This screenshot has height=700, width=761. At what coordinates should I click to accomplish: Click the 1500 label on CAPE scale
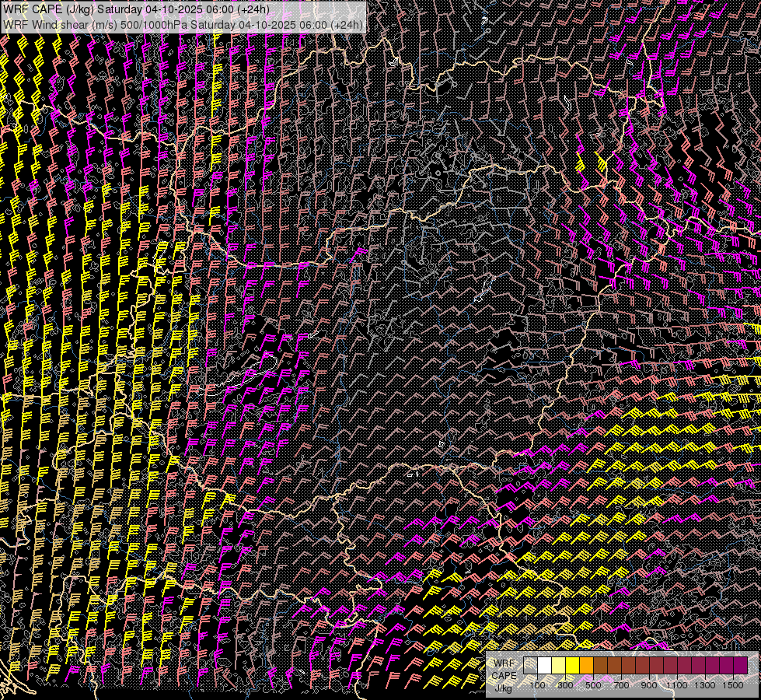pyautogui.click(x=733, y=685)
